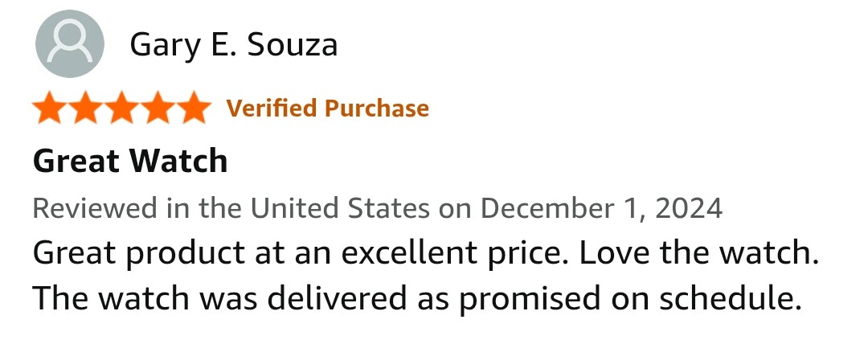Click the surname 'Souza' beside avatar
The width and height of the screenshot is (868, 340).
click(x=292, y=45)
